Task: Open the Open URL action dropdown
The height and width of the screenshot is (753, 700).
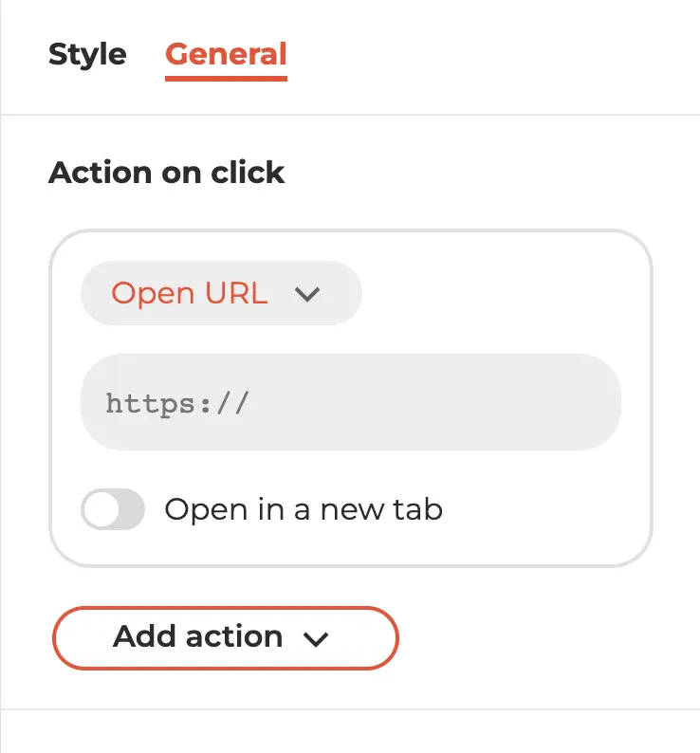Action: pos(221,293)
